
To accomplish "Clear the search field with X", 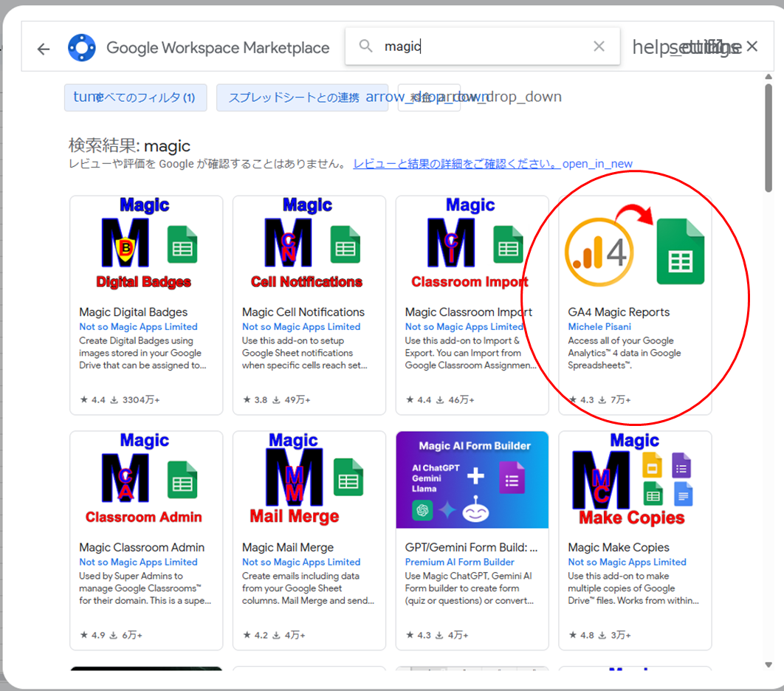I will pyautogui.click(x=599, y=47).
